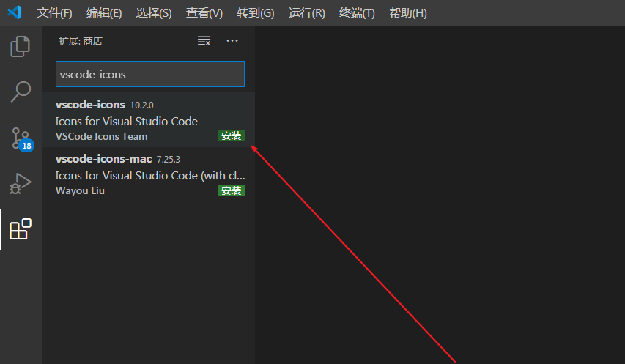
Task: Select the vscode-icons extension title
Action: point(90,105)
